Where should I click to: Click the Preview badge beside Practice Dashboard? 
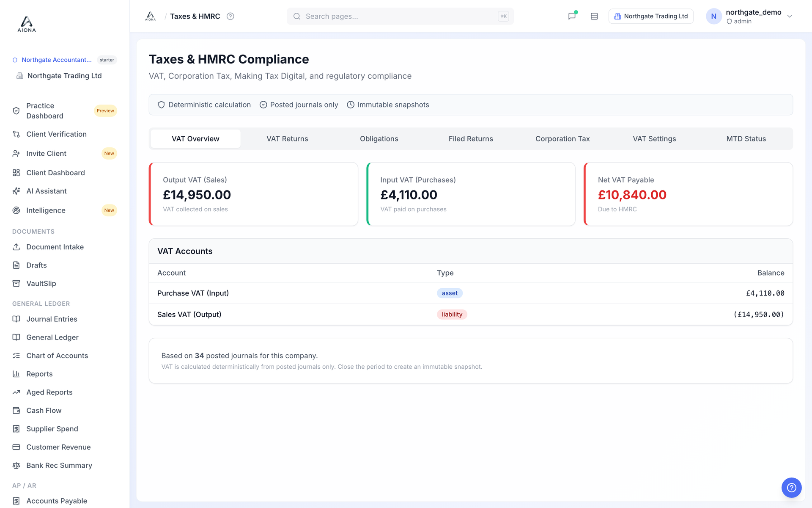[105, 111]
